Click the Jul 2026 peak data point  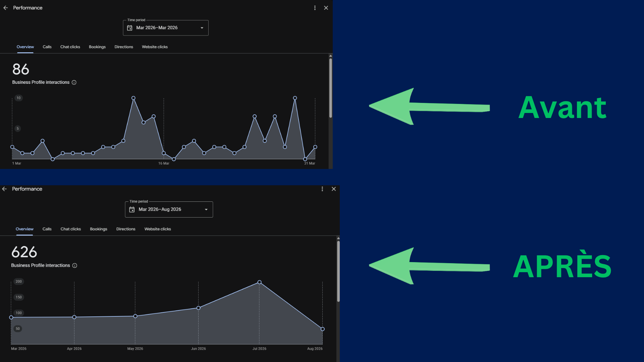pyautogui.click(x=259, y=282)
